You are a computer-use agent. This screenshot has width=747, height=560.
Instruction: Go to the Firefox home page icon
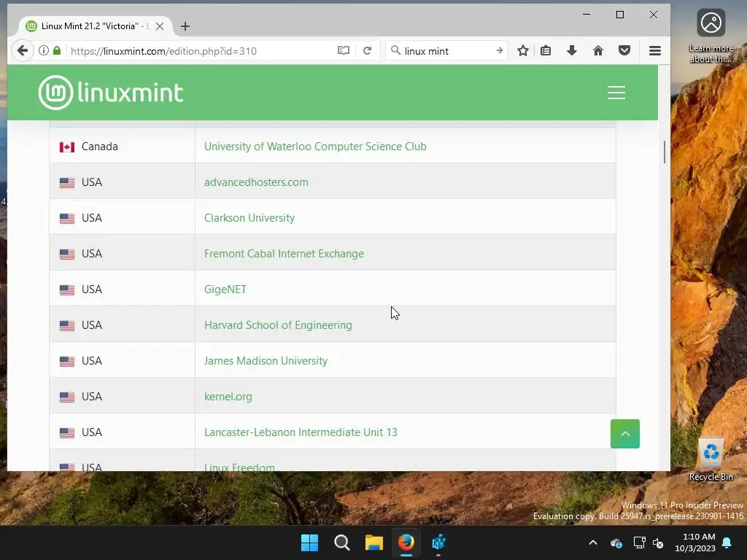pos(598,50)
